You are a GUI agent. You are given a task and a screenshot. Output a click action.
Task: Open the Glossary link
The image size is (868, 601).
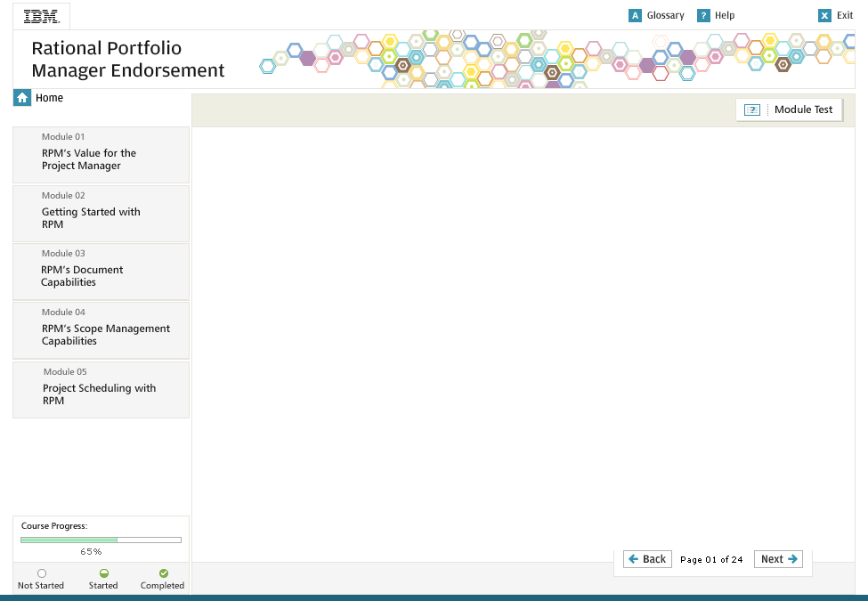[x=665, y=15]
